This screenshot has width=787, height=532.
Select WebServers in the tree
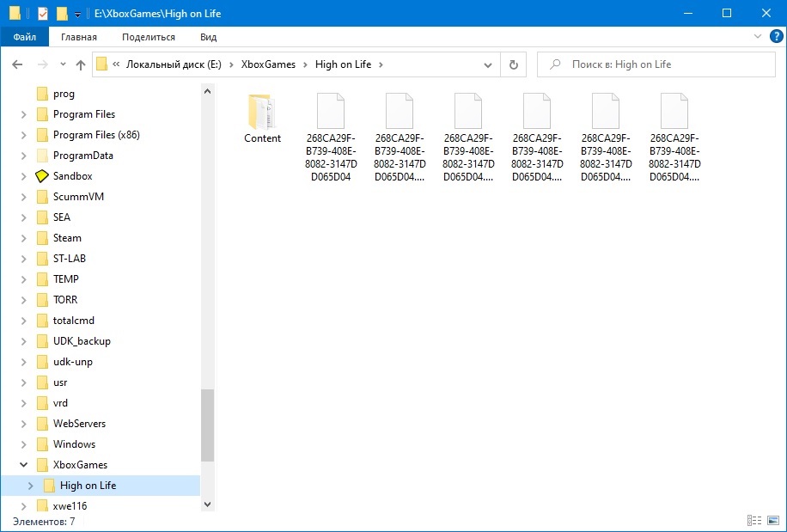click(79, 423)
